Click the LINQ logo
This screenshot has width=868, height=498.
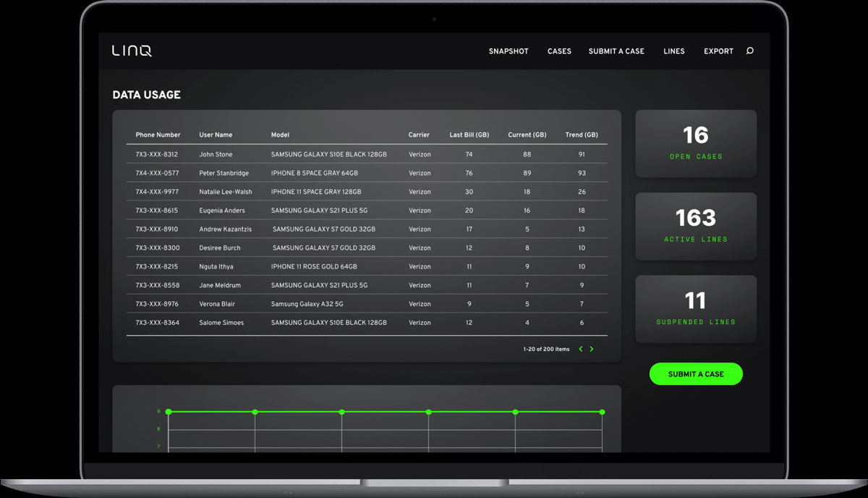132,51
